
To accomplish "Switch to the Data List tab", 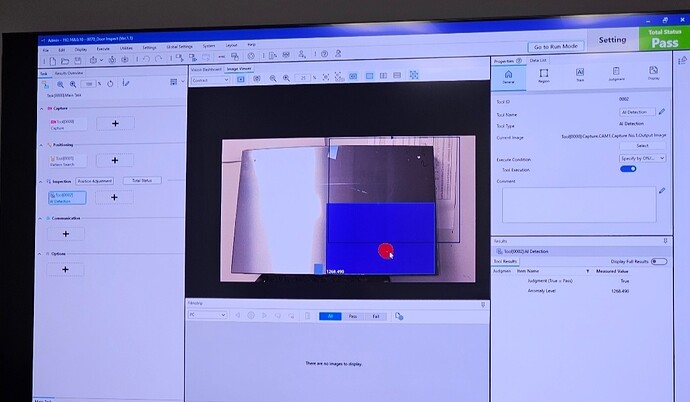I will [x=538, y=60].
